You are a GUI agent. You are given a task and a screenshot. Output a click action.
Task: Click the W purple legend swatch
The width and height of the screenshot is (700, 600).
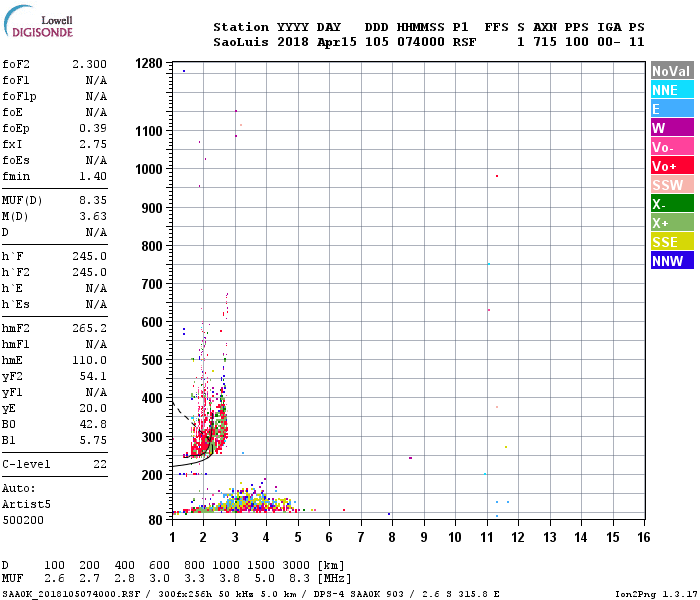672,128
